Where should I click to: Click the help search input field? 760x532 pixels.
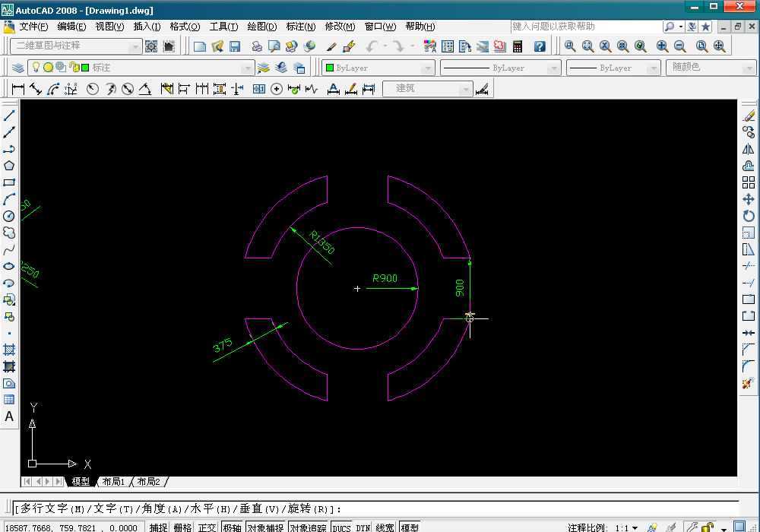[586, 27]
